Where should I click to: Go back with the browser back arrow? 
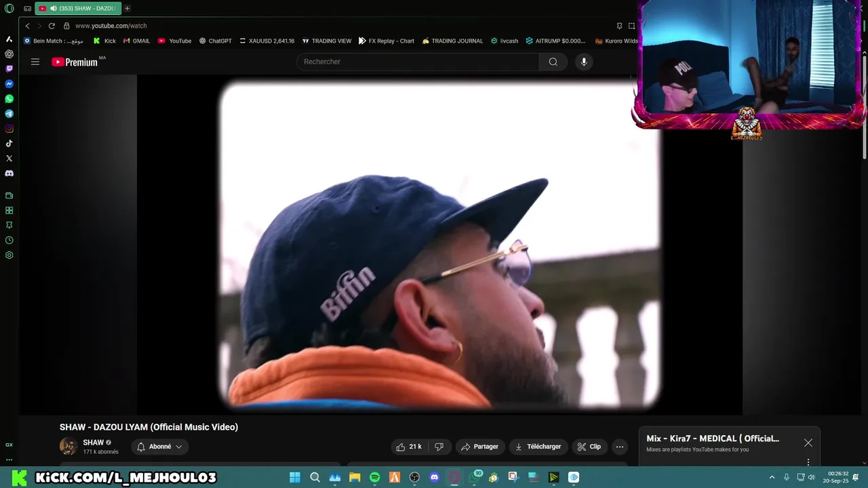click(x=27, y=26)
